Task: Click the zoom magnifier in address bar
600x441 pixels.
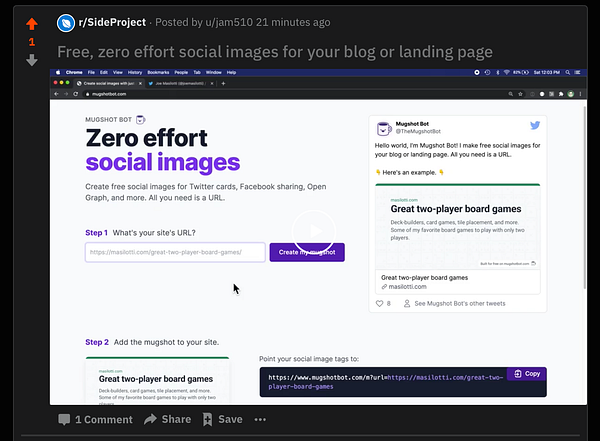Action: click(x=510, y=94)
